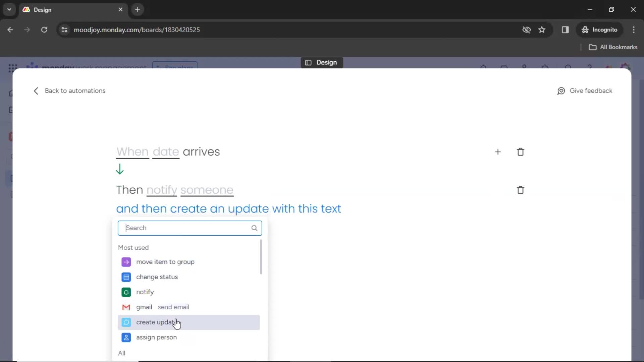This screenshot has width=644, height=362.
Task: Click the 'When date arrives' trigger delete icon
Action: point(521,152)
